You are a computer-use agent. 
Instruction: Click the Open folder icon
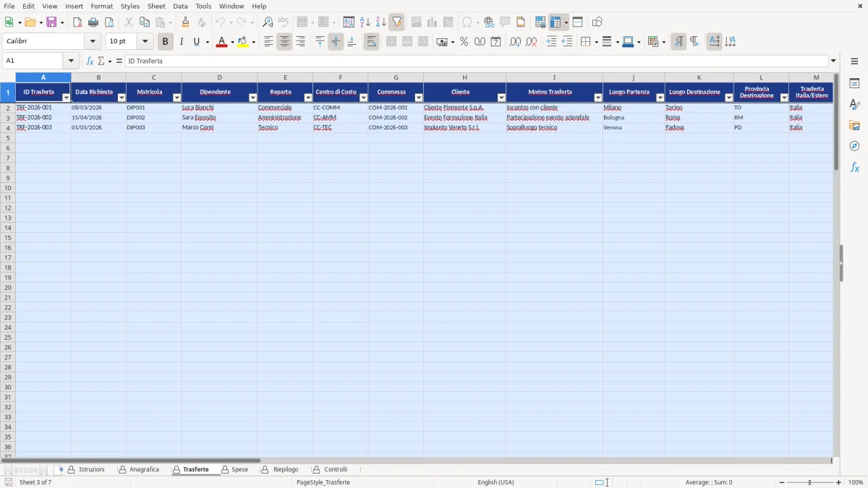click(x=30, y=22)
